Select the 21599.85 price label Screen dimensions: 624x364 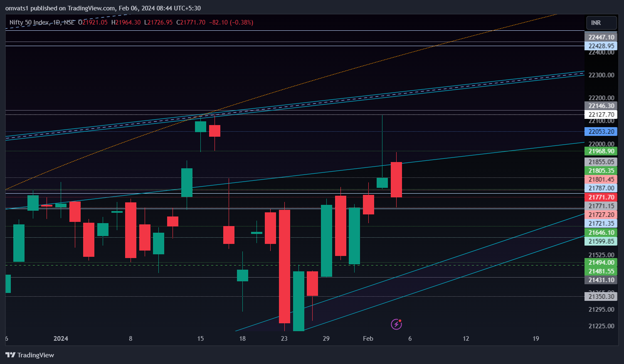[601, 241]
